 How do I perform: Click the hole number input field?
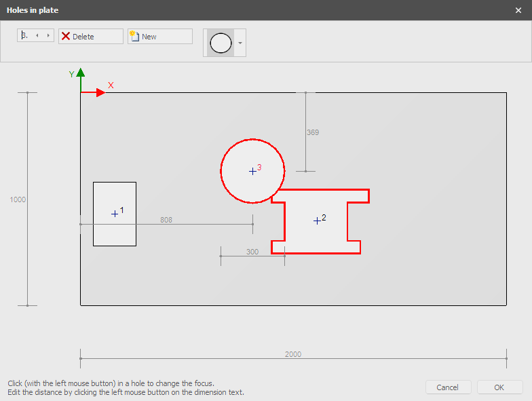coord(25,35)
